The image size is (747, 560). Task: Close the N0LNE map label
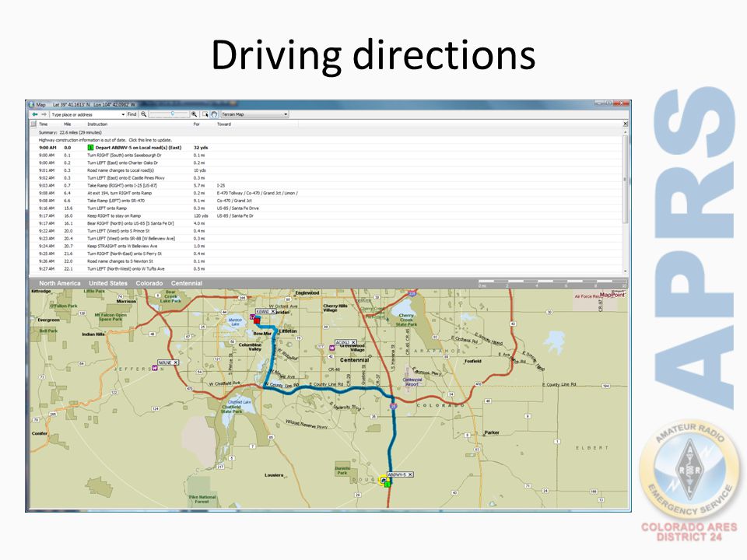pos(176,362)
